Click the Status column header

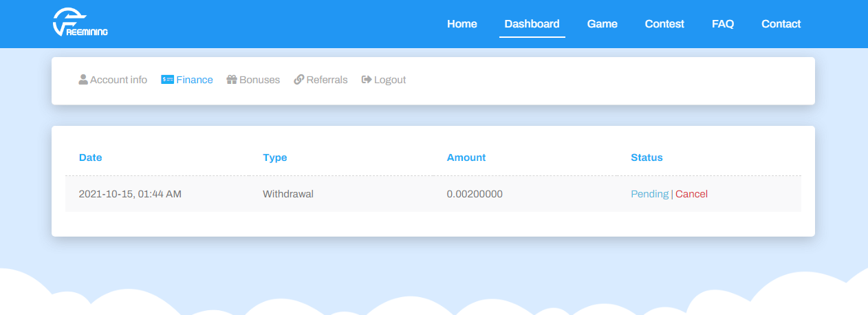pos(647,157)
